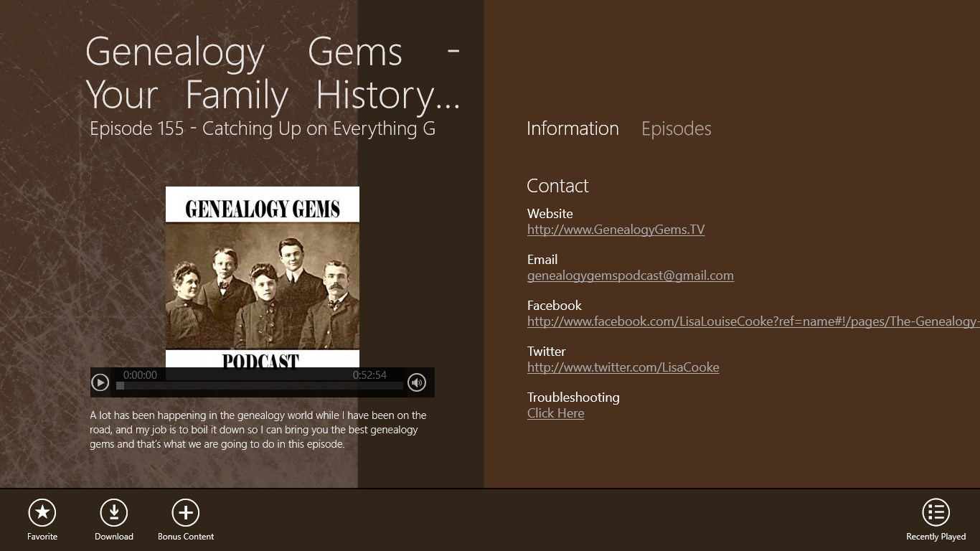Click the episode description paragraph
980x551 pixels.
(x=257, y=429)
